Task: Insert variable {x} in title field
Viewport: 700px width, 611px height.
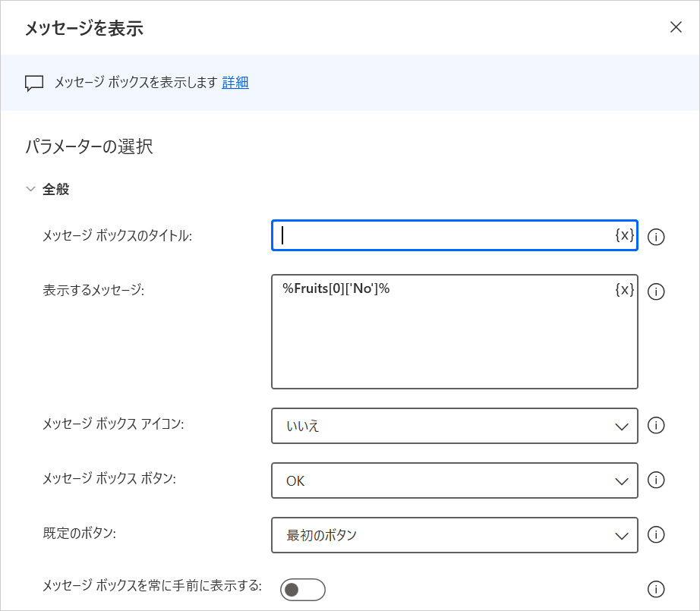Action: [x=624, y=235]
